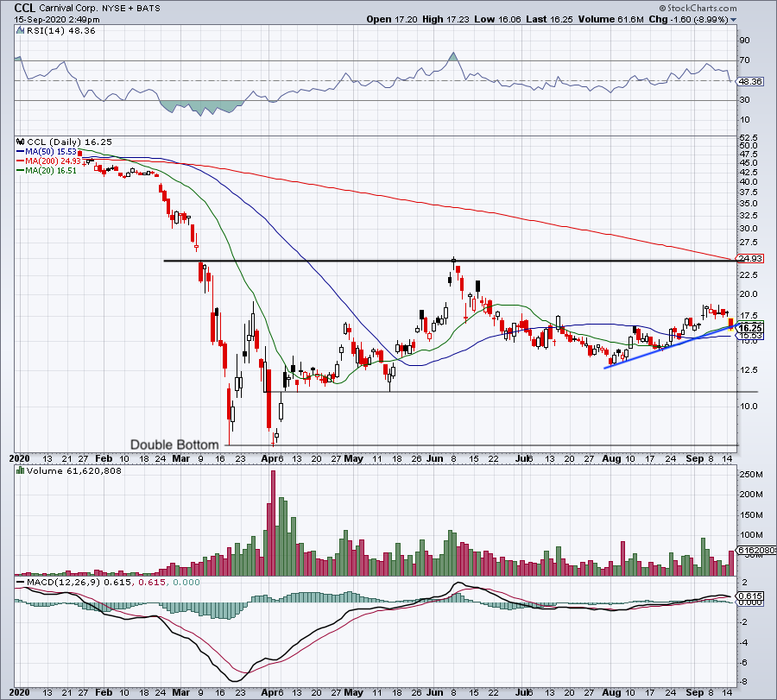Select the MA(50) 15.53 legend entry

point(47,152)
